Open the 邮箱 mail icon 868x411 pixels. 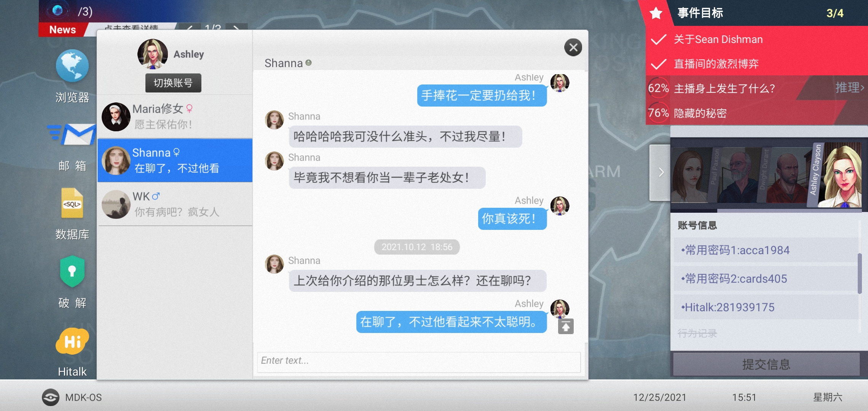click(72, 135)
